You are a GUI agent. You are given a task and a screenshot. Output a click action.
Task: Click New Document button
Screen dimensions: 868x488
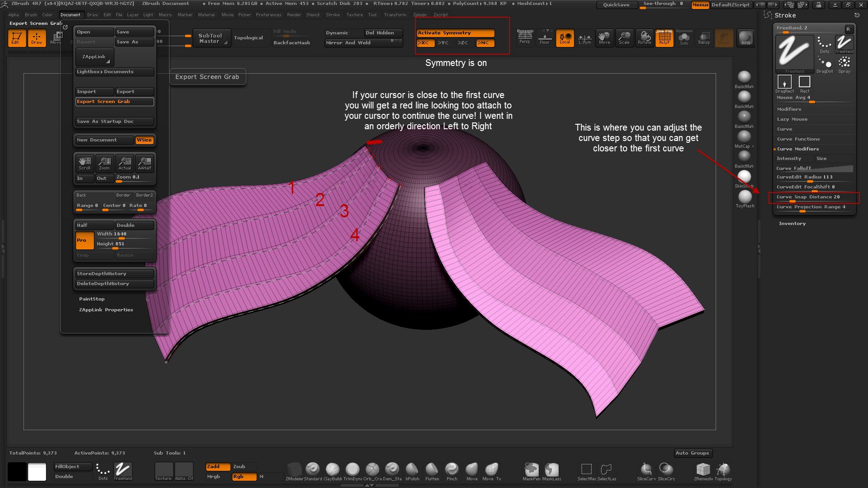104,140
